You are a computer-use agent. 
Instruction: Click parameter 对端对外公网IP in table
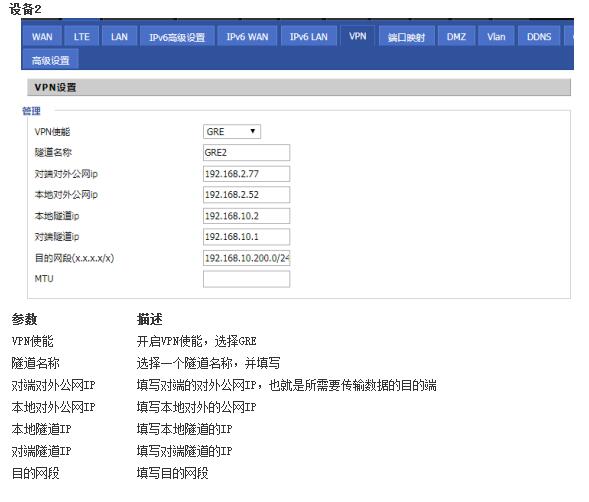tap(53, 385)
